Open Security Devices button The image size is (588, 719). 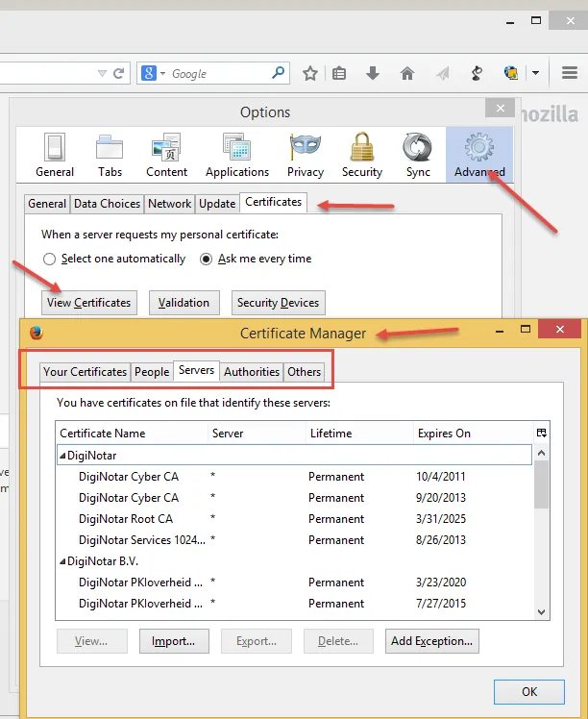(x=279, y=303)
